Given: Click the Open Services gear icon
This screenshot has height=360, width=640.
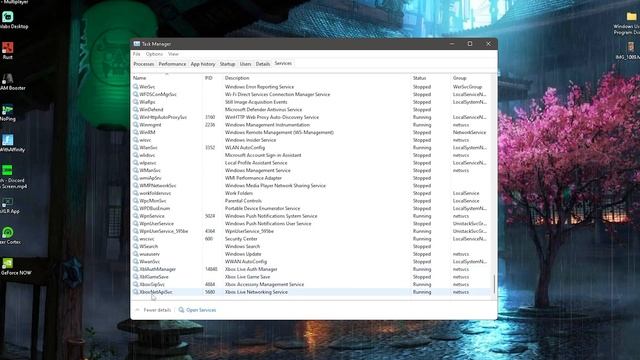Looking at the screenshot, I should point(181,310).
